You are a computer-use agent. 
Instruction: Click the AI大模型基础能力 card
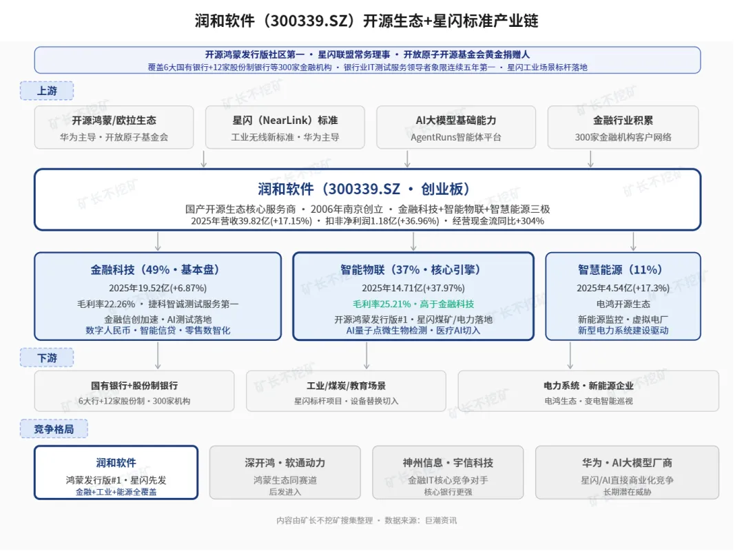456,127
